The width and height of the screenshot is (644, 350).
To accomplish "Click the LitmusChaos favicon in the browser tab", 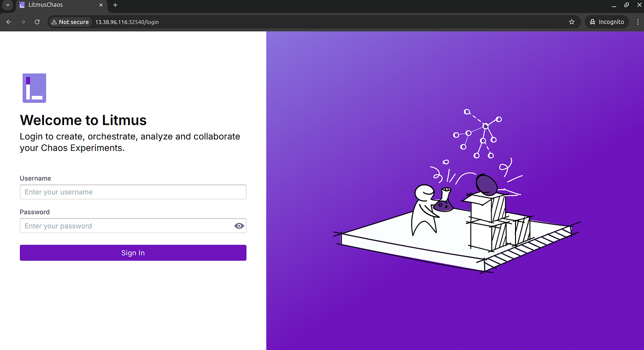I will click(x=22, y=5).
